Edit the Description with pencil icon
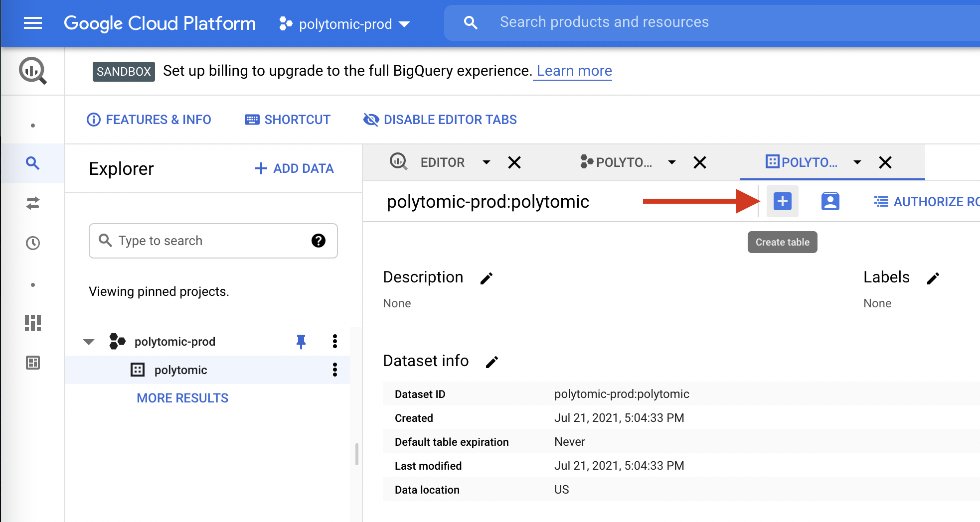Screen dimensions: 980x522 tap(487, 278)
